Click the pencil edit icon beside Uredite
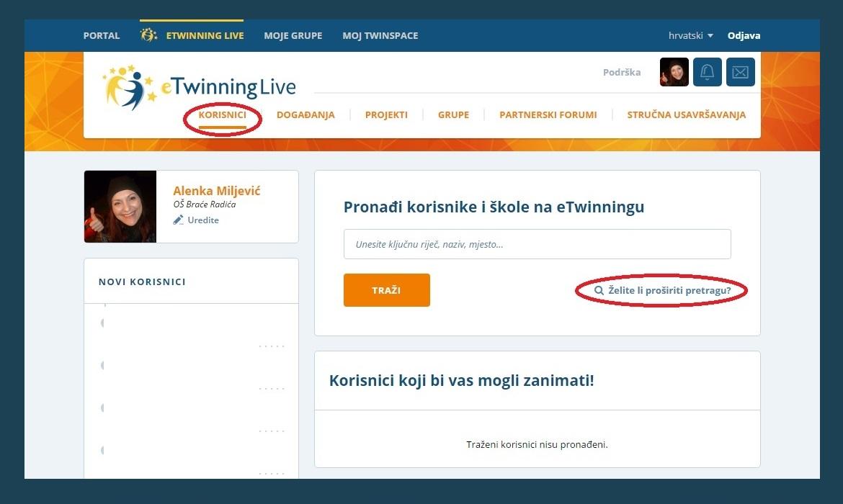This screenshot has width=843, height=504. [x=178, y=220]
